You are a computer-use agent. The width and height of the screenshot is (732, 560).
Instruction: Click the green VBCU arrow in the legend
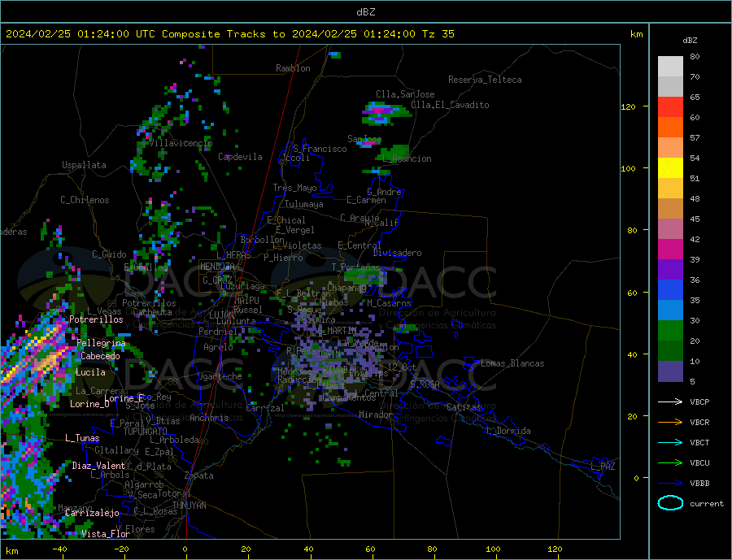click(x=670, y=463)
